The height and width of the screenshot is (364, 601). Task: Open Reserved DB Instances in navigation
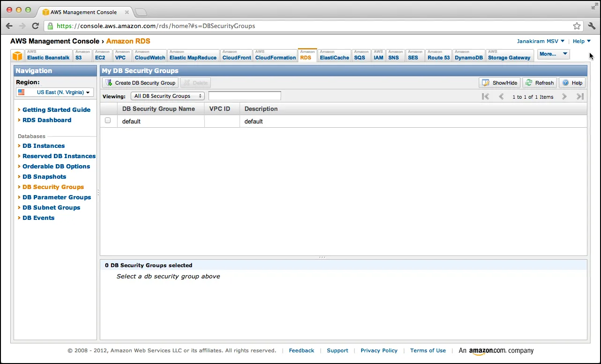click(x=59, y=156)
